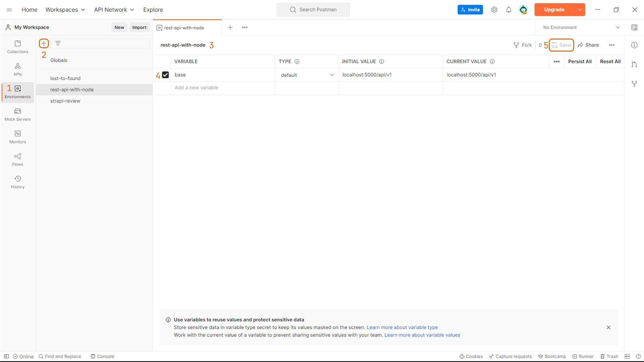Click the Import button

tap(139, 27)
